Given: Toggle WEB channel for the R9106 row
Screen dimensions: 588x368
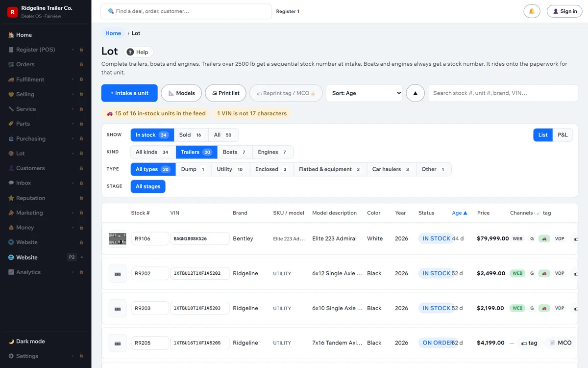Looking at the screenshot, I should [517, 238].
